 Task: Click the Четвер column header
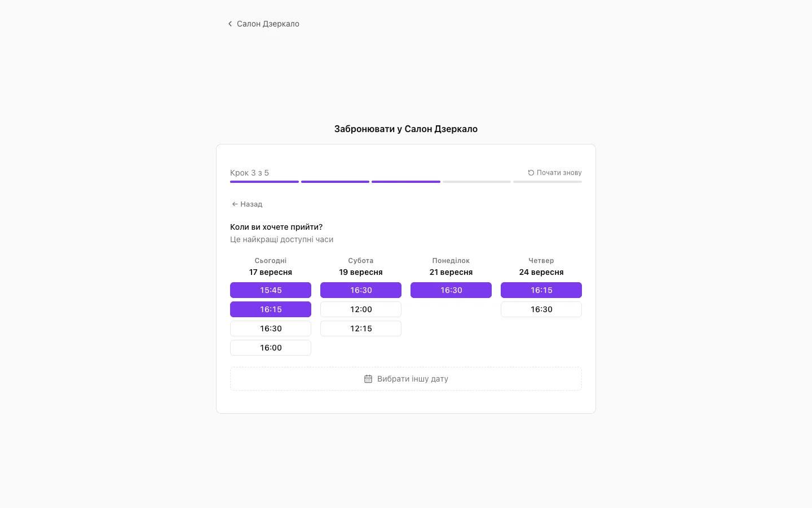pos(541,261)
